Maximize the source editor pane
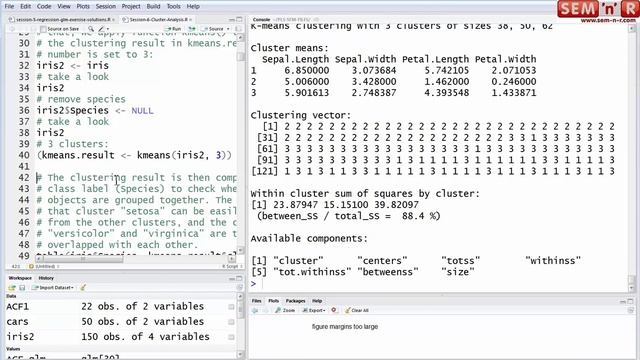Viewport: 640px width, 360px height. tap(240, 20)
